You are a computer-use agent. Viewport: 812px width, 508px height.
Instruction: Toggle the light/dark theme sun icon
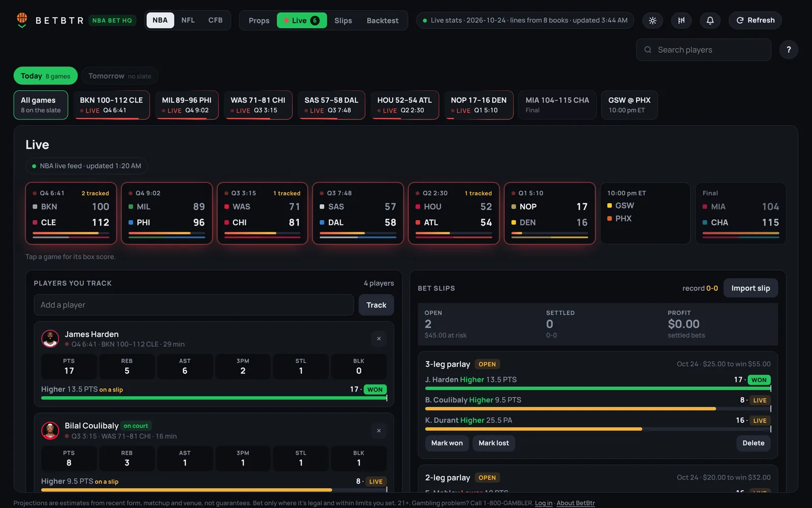(x=653, y=20)
